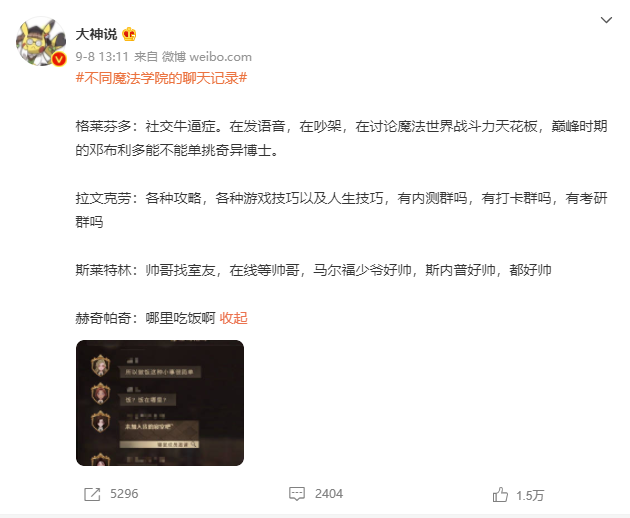Click the comment bubble icon

coord(297,494)
